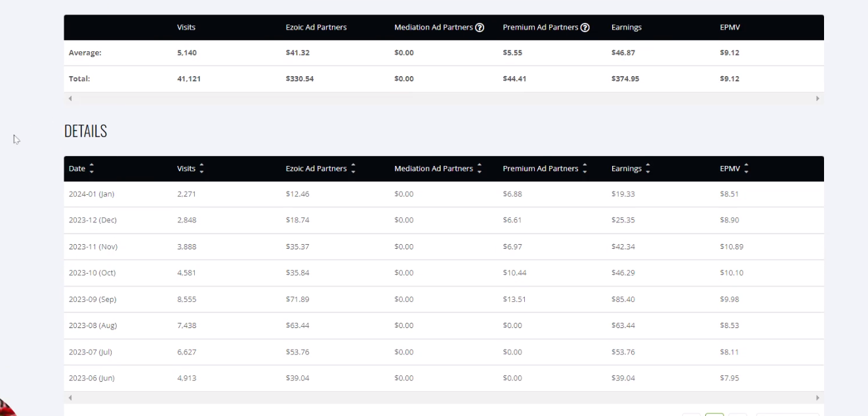Sort details by Ezoic Ad Partners arrows
The width and height of the screenshot is (868, 416).
click(x=354, y=169)
